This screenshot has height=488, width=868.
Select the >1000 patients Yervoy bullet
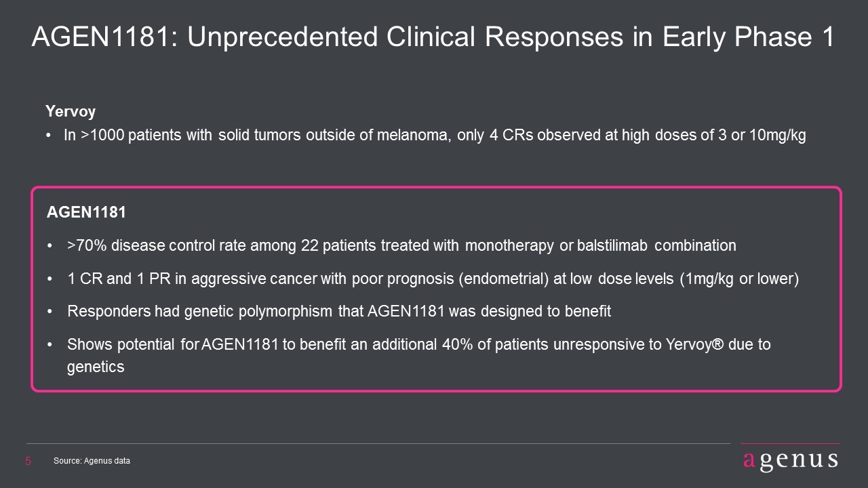tap(435, 136)
